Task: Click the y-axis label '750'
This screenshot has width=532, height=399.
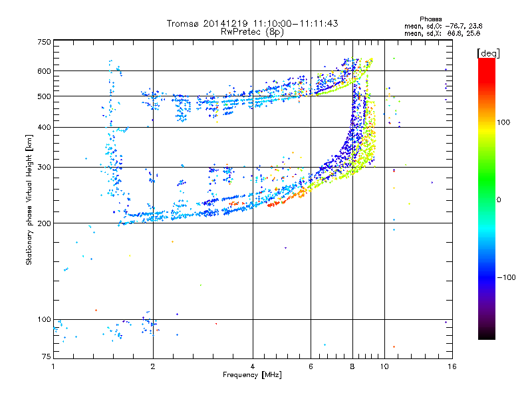Action: (x=45, y=42)
